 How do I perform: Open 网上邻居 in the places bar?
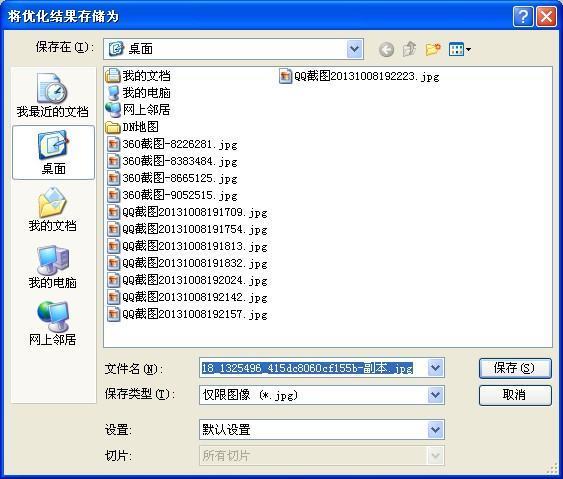click(x=53, y=323)
